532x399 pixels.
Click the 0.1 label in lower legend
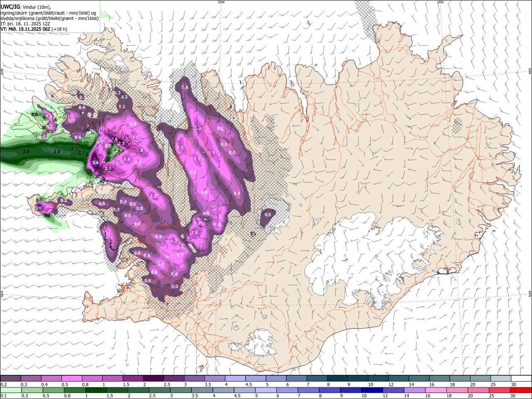tap(3, 396)
